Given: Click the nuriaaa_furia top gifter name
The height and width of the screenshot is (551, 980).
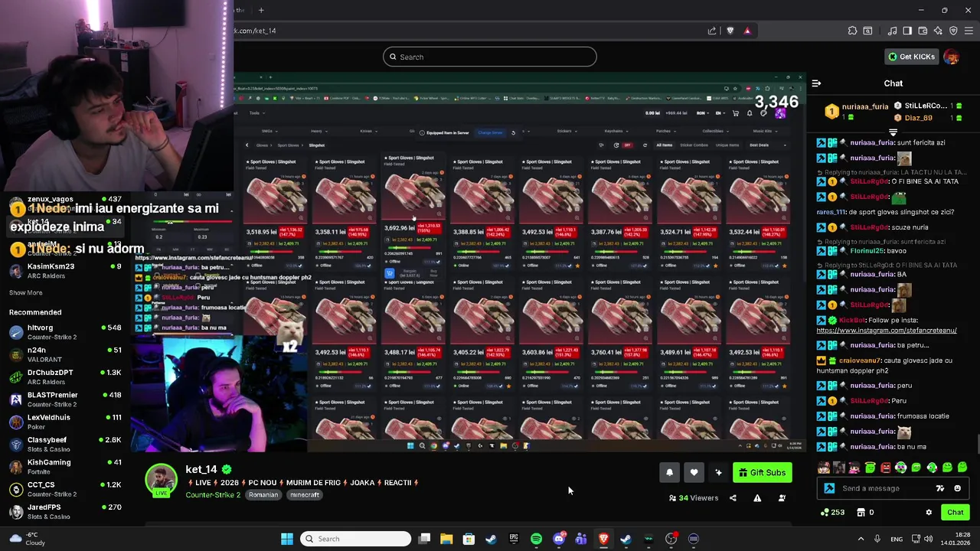Looking at the screenshot, I should pos(865,106).
